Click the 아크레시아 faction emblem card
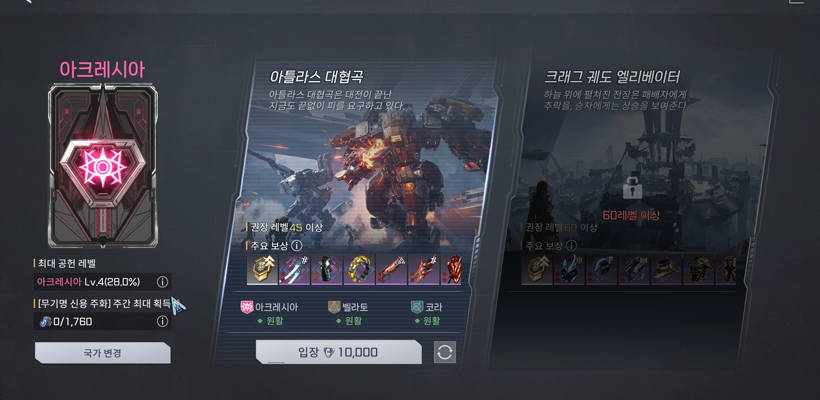This screenshot has width=820, height=400. coord(102,166)
